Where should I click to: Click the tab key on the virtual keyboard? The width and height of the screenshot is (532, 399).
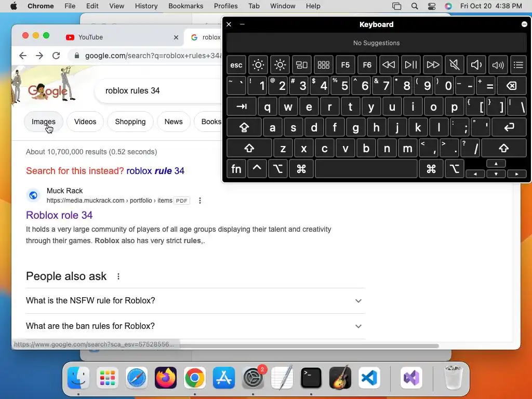242,107
